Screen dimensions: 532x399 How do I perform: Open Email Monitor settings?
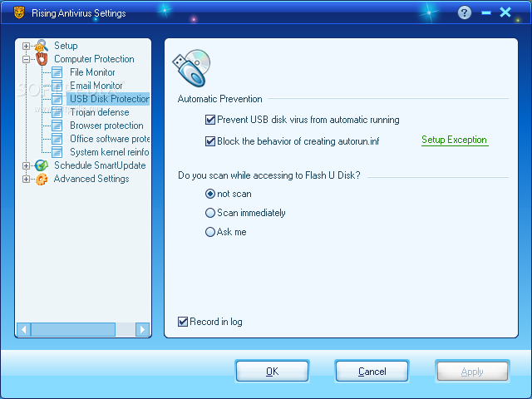tap(96, 86)
